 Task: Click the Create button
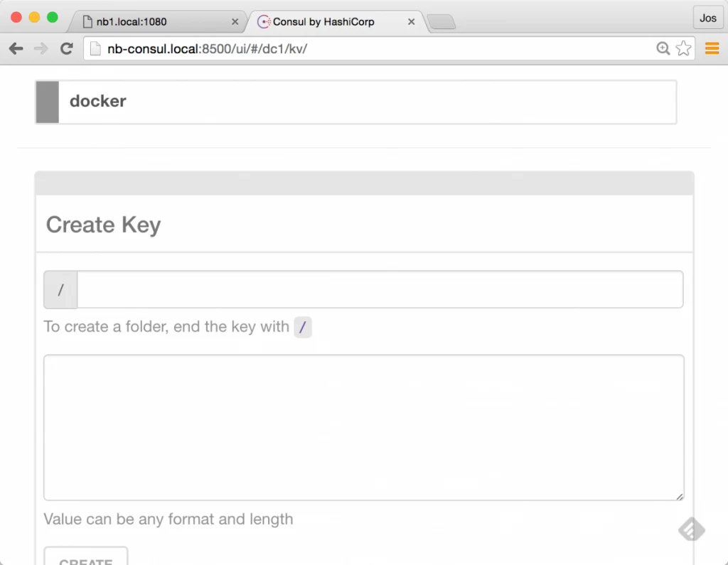pos(86,556)
